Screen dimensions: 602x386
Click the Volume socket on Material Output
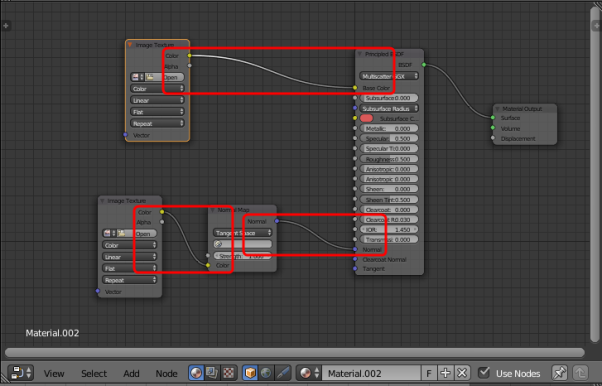pos(493,128)
